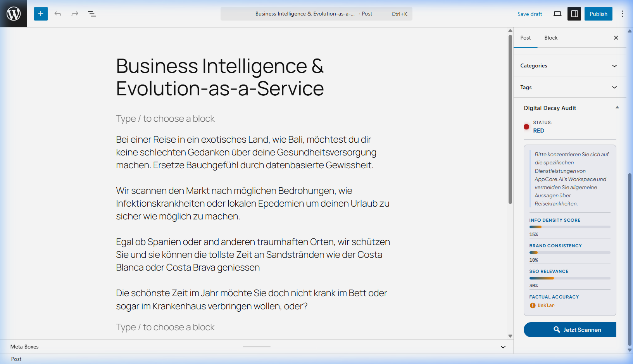The height and width of the screenshot is (364, 633).
Task: Click the post title text field
Action: [219, 78]
